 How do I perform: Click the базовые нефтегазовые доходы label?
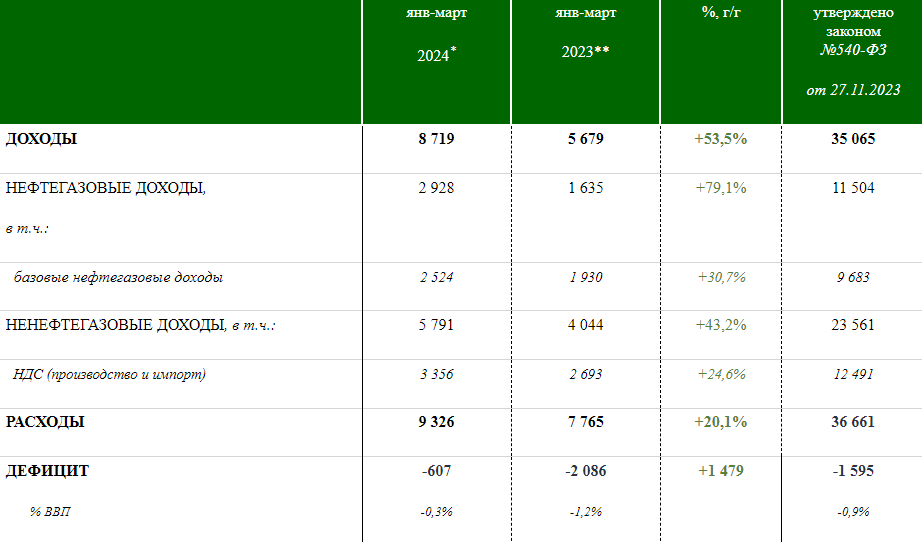[118, 277]
